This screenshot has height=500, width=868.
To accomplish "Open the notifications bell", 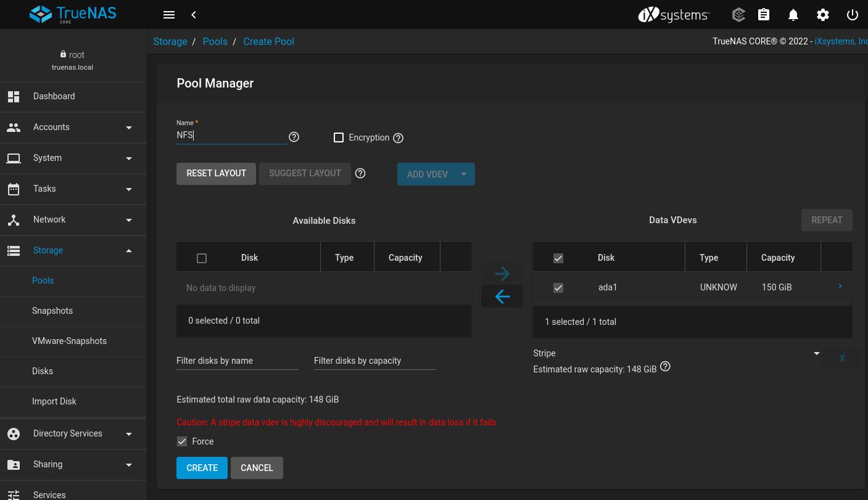I will point(793,14).
